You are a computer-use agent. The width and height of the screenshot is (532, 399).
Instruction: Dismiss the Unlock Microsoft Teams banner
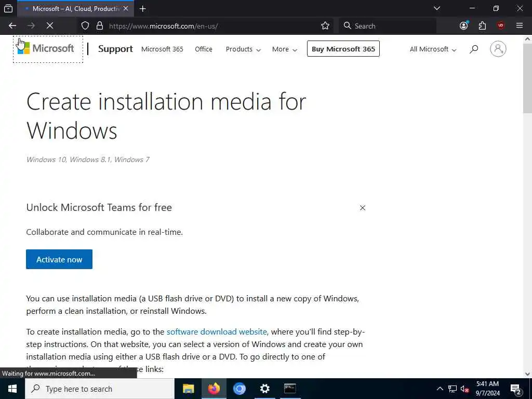(362, 208)
